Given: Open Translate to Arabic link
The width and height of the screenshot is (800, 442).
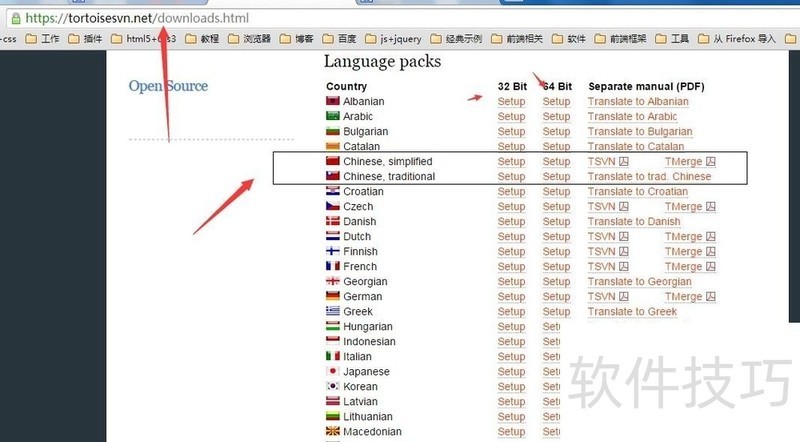Looking at the screenshot, I should point(632,116).
